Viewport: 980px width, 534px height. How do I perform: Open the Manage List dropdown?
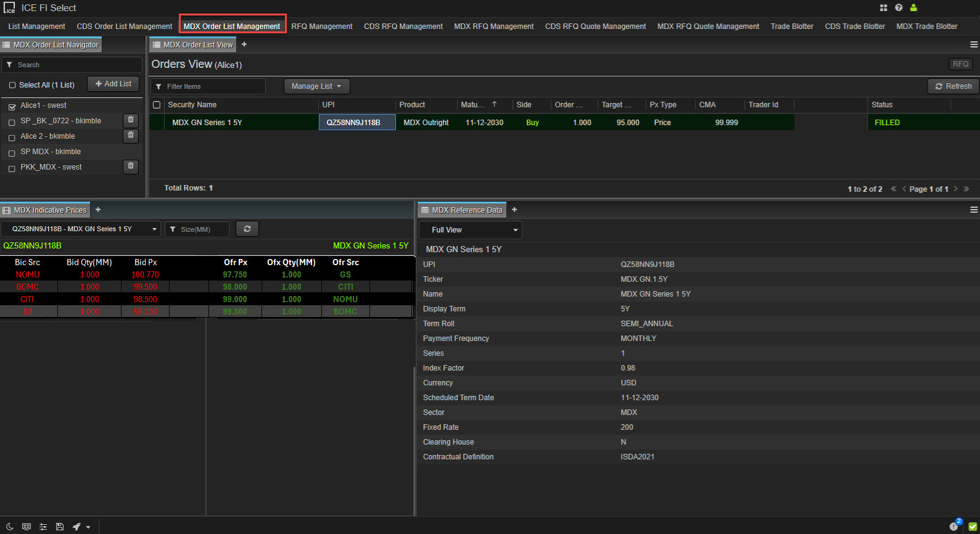[x=316, y=86]
